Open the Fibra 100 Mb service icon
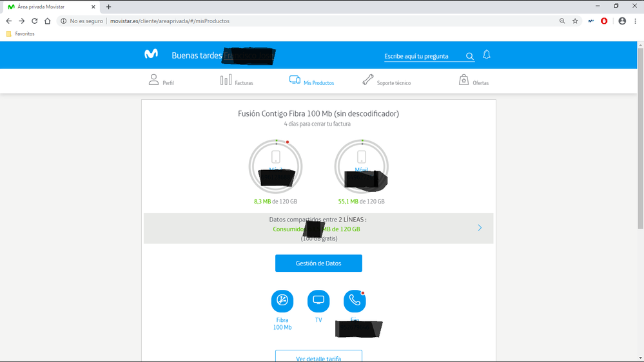This screenshot has width=644, height=362. [x=282, y=301]
